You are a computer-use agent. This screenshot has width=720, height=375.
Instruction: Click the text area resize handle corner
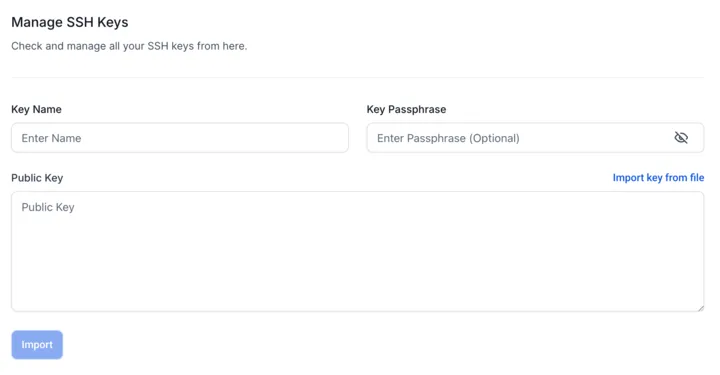point(700,308)
